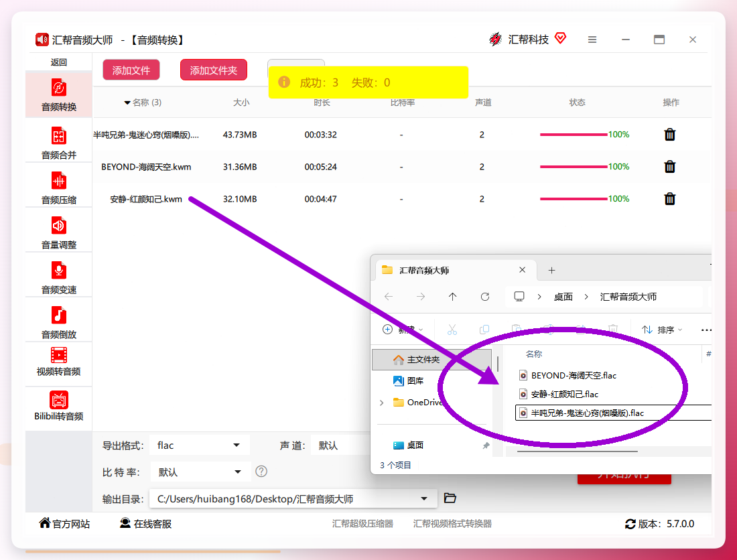
Task: Open the 官方网站 link
Action: (64, 523)
